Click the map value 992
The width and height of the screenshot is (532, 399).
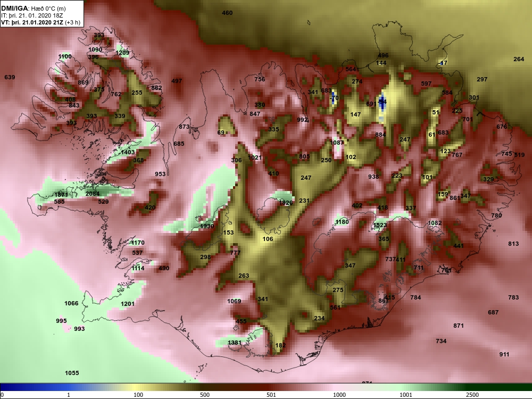coord(302,119)
